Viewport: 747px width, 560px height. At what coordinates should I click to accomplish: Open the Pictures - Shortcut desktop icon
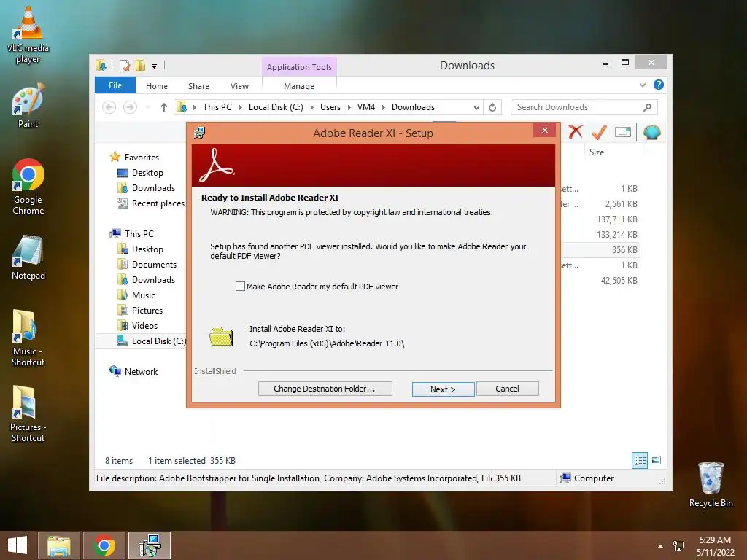[28, 414]
